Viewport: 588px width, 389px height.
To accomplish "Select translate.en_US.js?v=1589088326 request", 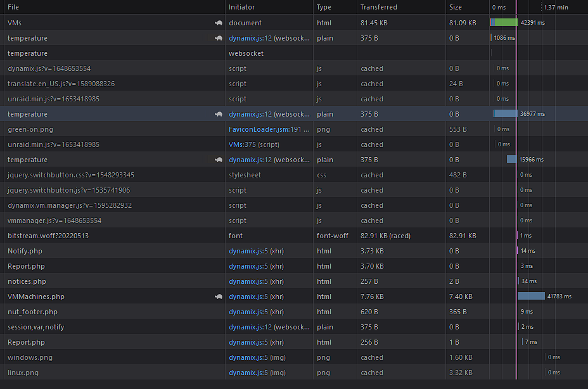I will pos(61,84).
